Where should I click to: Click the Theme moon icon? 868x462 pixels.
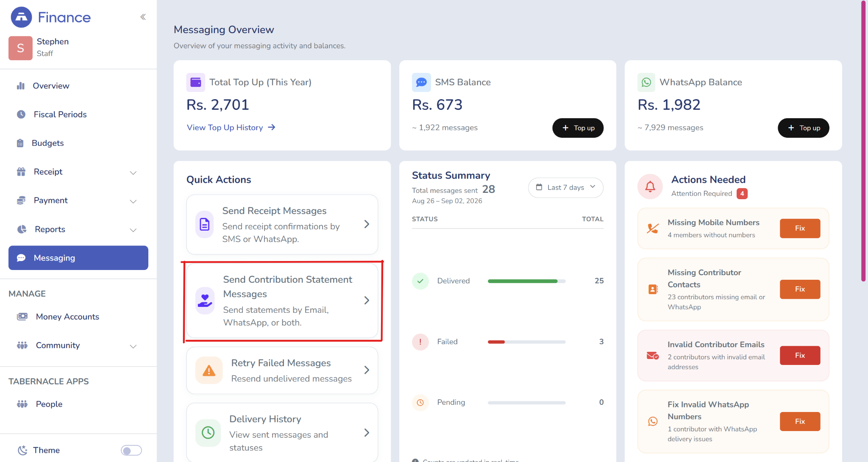[22, 450]
